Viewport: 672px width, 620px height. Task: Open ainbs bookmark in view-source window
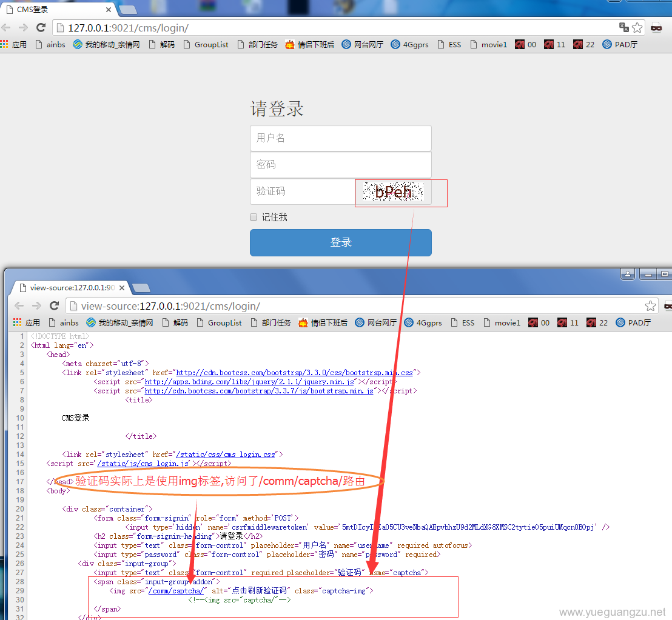tap(64, 322)
